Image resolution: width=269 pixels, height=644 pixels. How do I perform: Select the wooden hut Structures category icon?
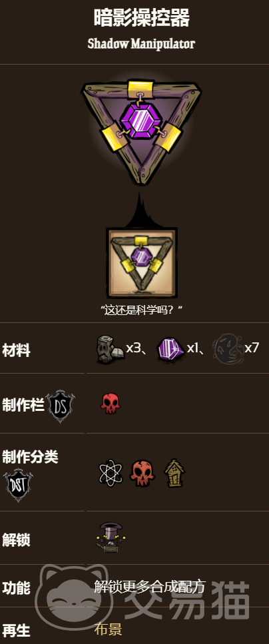pyautogui.click(x=174, y=473)
